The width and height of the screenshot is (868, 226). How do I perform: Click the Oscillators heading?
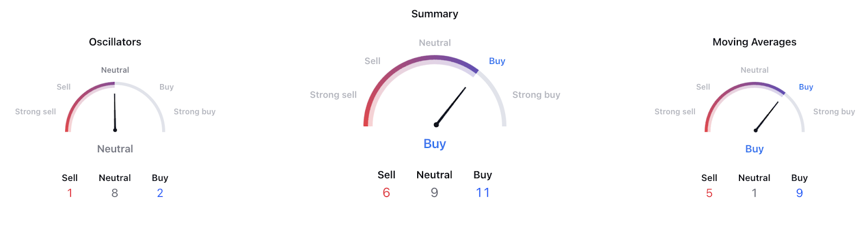(115, 42)
